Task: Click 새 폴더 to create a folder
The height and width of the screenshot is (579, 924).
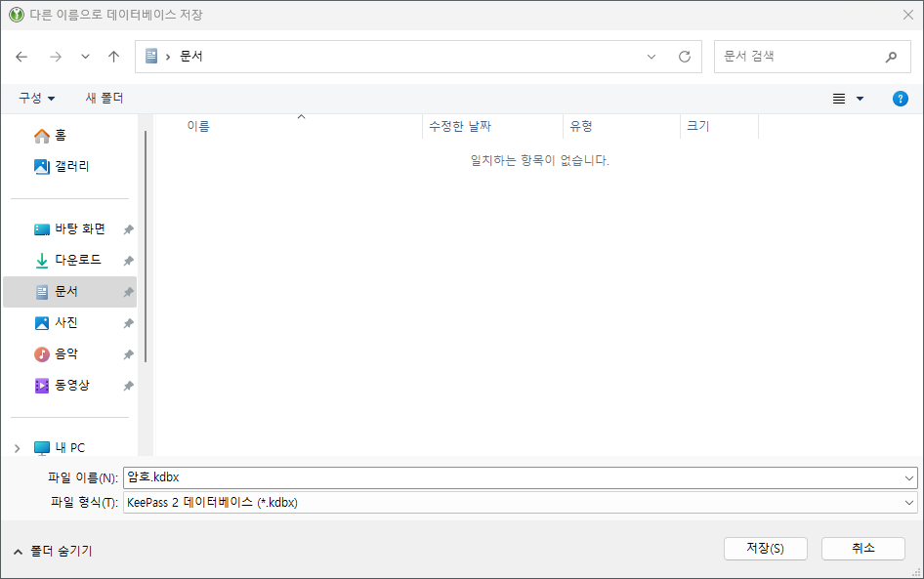Action: pos(104,98)
